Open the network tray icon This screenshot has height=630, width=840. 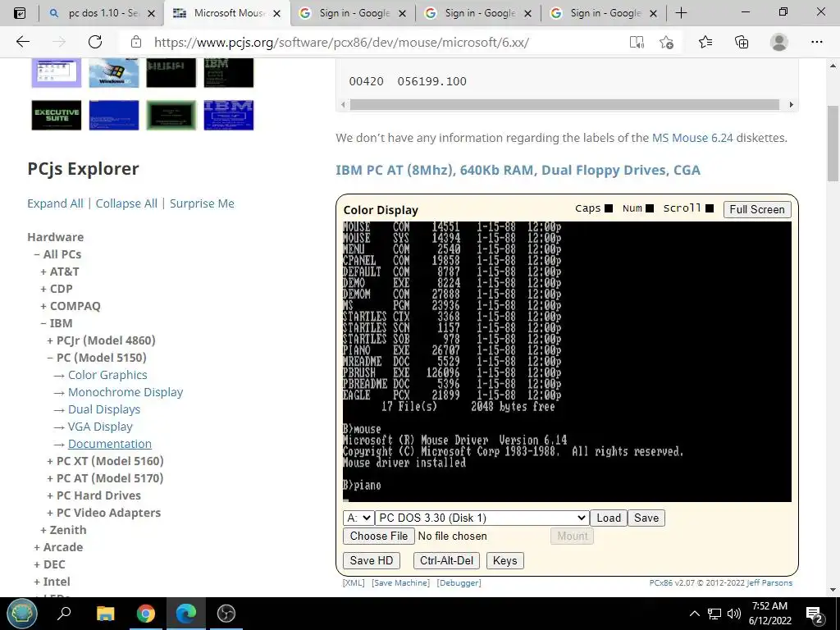pyautogui.click(x=714, y=614)
